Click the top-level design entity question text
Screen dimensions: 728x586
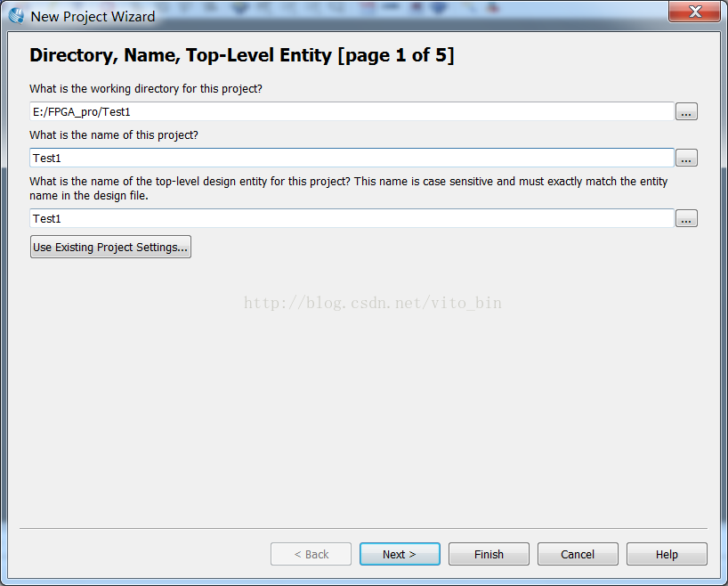click(x=348, y=188)
